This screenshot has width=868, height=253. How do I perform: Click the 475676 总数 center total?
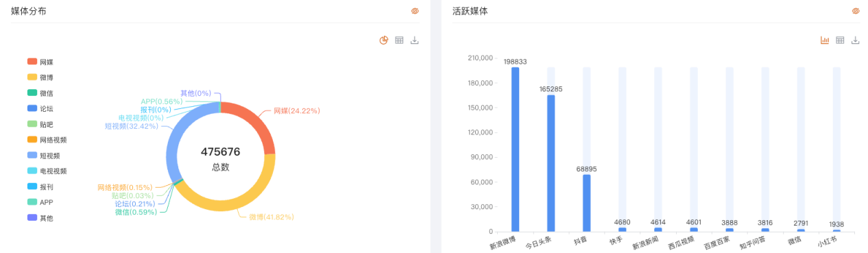[x=220, y=158]
